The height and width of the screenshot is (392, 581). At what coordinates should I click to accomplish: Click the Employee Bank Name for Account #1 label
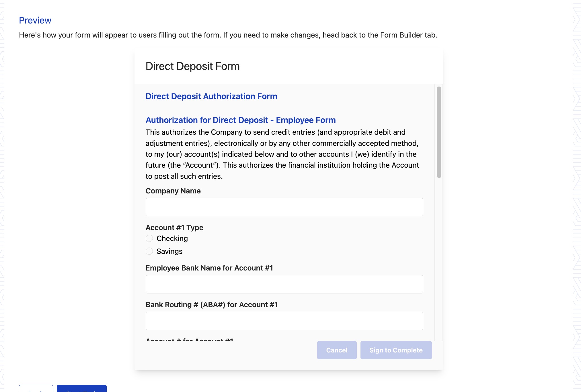click(x=209, y=268)
